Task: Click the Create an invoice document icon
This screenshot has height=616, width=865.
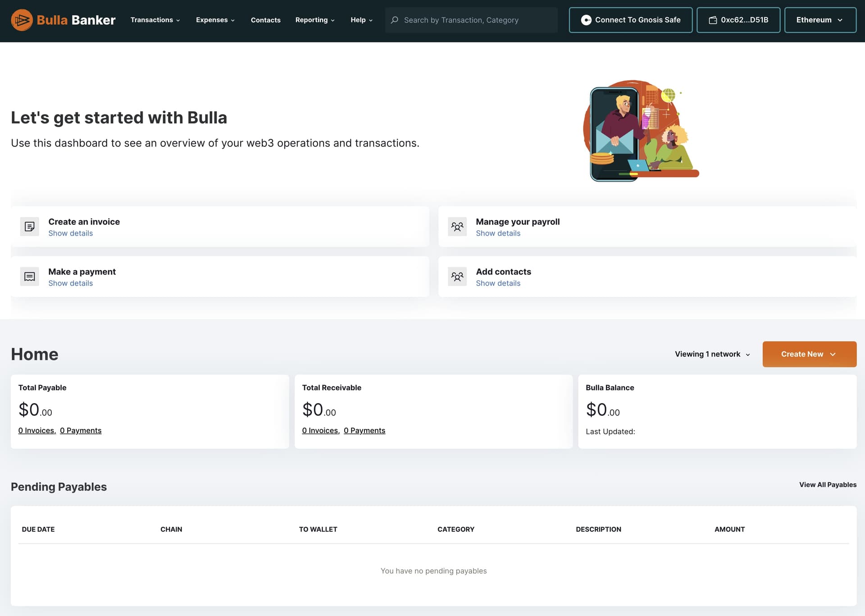Action: tap(29, 227)
